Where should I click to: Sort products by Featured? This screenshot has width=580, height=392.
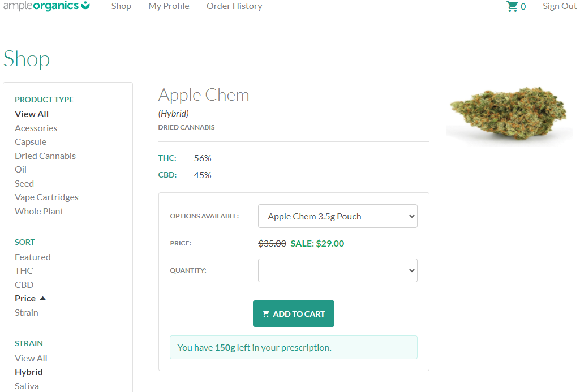point(32,257)
